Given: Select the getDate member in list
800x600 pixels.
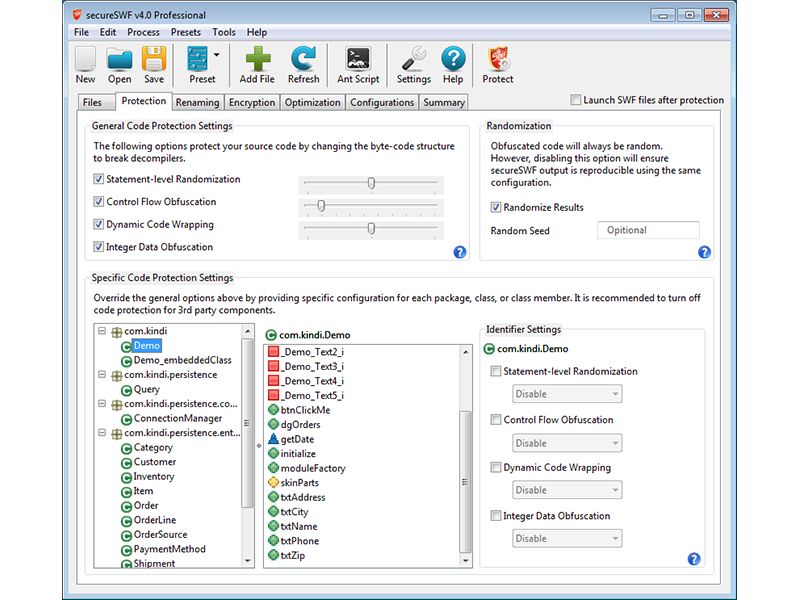Looking at the screenshot, I should pyautogui.click(x=297, y=439).
